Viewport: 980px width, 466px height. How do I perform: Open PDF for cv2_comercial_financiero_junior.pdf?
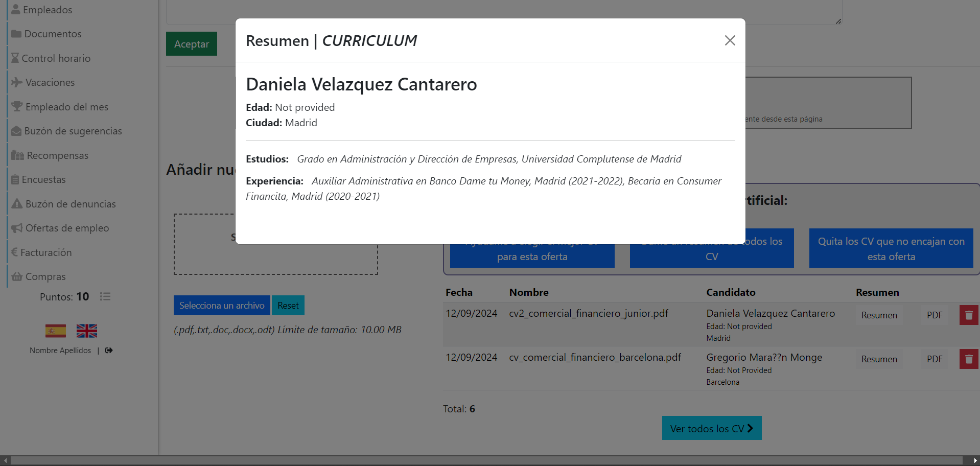935,315
